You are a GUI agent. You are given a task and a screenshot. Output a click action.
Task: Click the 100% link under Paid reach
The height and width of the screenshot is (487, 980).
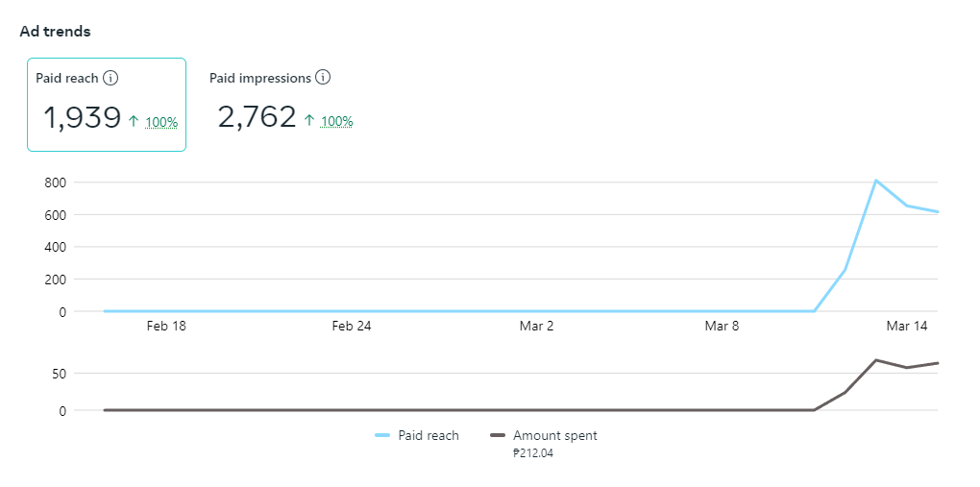pos(161,123)
